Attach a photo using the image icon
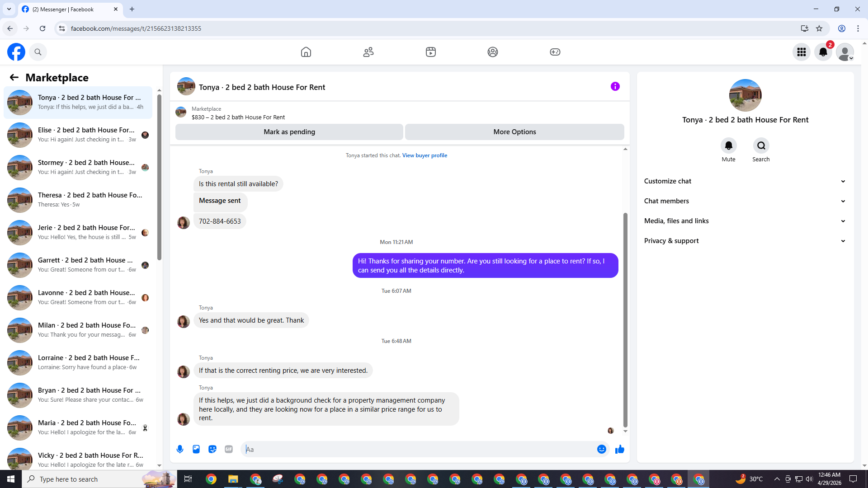The height and width of the screenshot is (488, 868). tap(196, 449)
